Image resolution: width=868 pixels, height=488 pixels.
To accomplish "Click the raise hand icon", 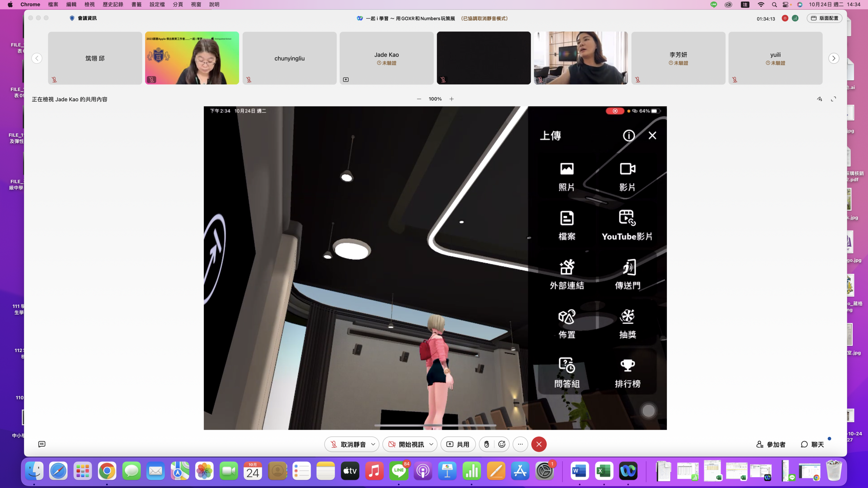I will (487, 444).
